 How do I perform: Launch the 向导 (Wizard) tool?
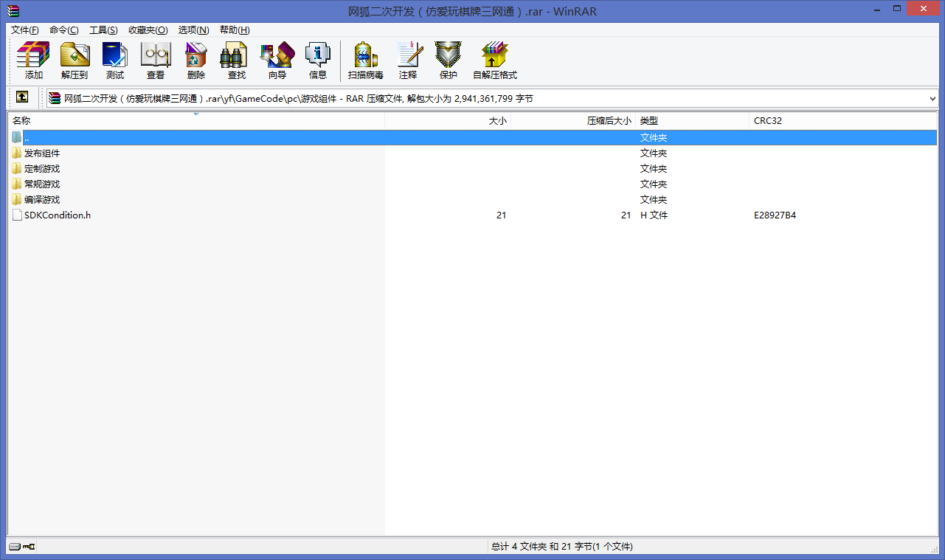click(277, 61)
